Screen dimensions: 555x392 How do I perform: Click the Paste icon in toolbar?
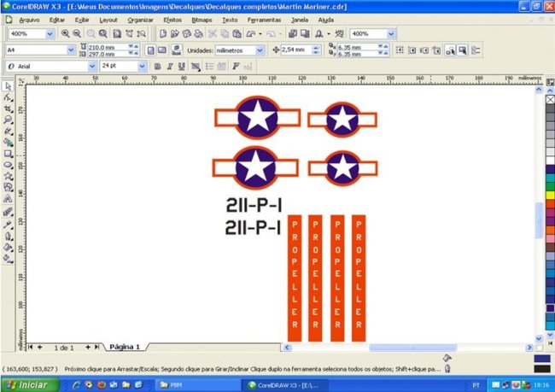tap(237, 34)
